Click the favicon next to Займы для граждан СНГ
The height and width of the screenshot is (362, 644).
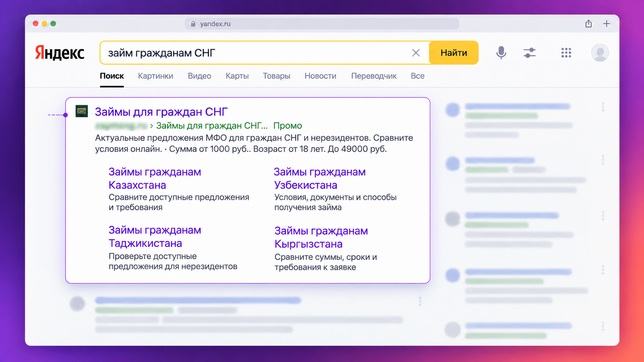[82, 111]
